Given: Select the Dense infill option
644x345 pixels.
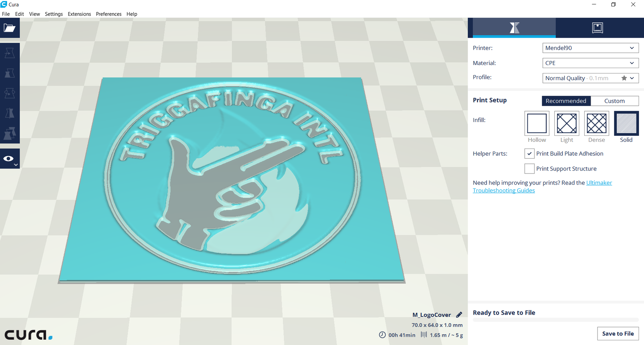Looking at the screenshot, I should (x=596, y=123).
